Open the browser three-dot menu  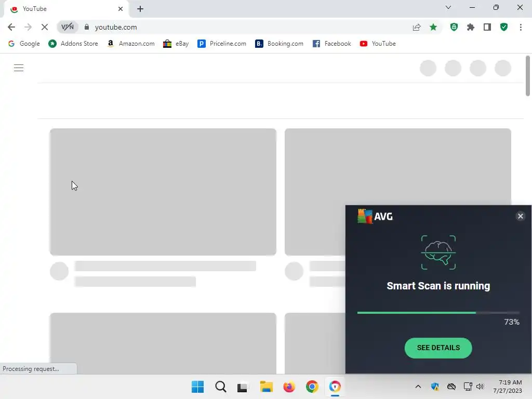(x=521, y=27)
